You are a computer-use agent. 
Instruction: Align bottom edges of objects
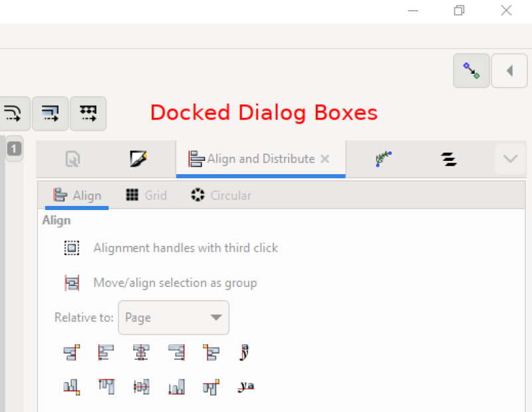point(176,387)
